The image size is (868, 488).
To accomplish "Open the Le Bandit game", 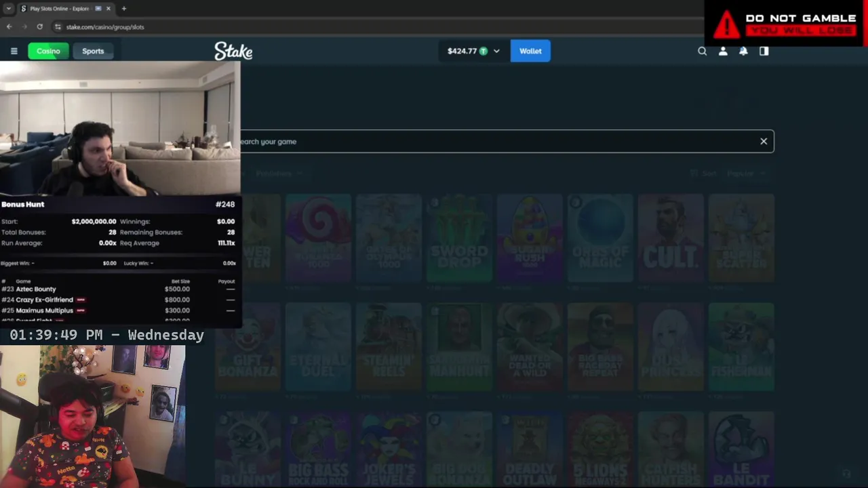I will pyautogui.click(x=741, y=449).
